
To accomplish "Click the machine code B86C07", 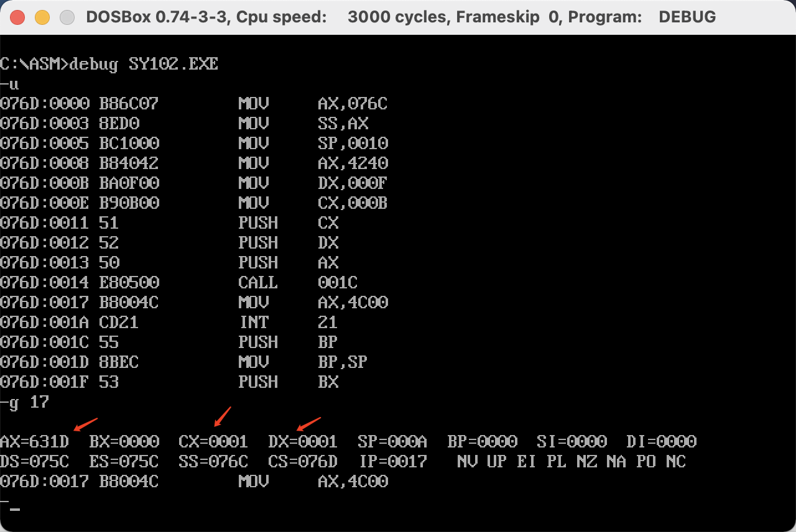I will pos(129,104).
